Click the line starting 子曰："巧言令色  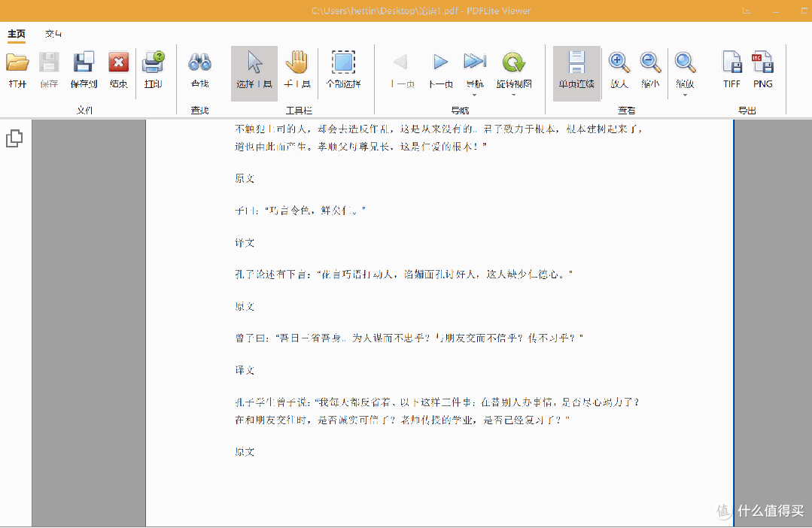(x=300, y=210)
